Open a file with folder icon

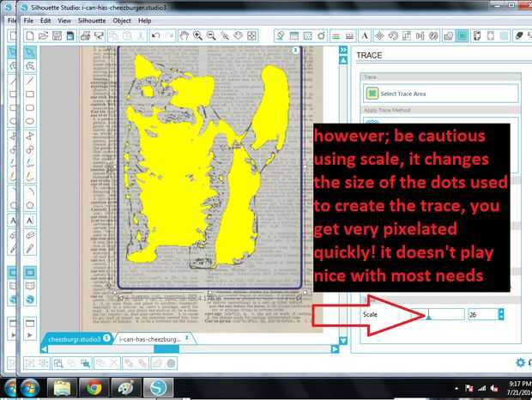43,36
